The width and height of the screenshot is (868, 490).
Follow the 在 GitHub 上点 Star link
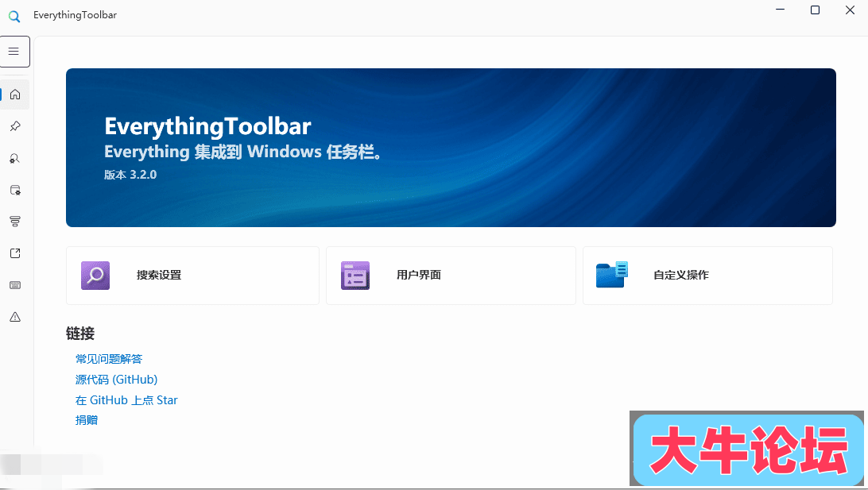point(126,399)
